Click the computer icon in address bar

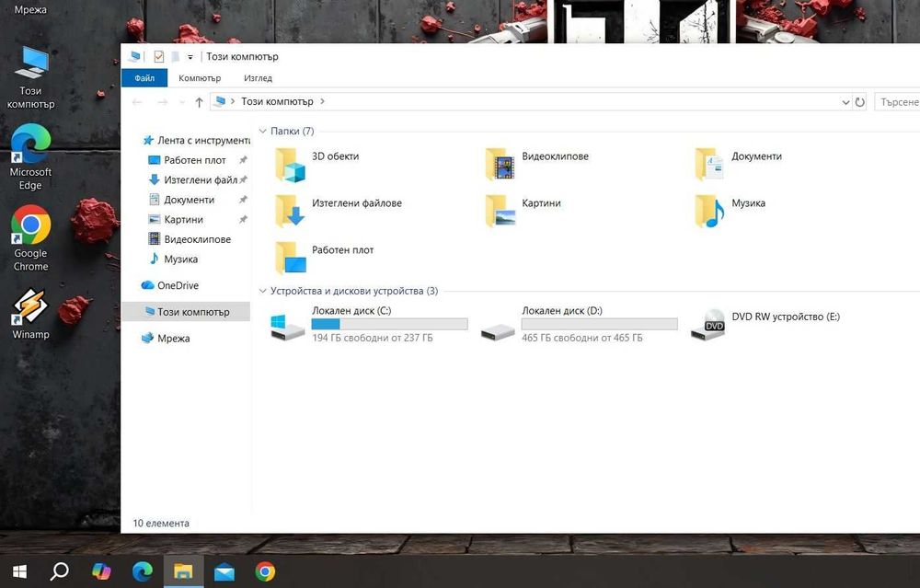point(220,101)
